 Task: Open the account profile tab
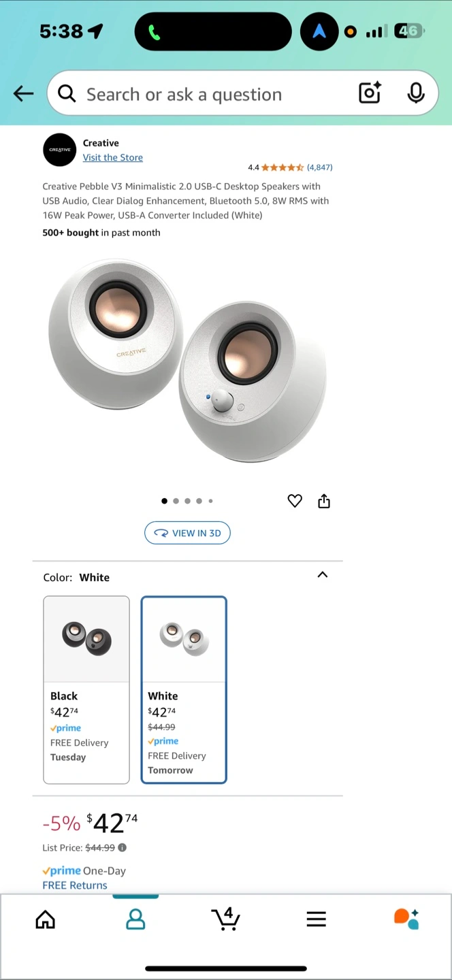coord(135,919)
